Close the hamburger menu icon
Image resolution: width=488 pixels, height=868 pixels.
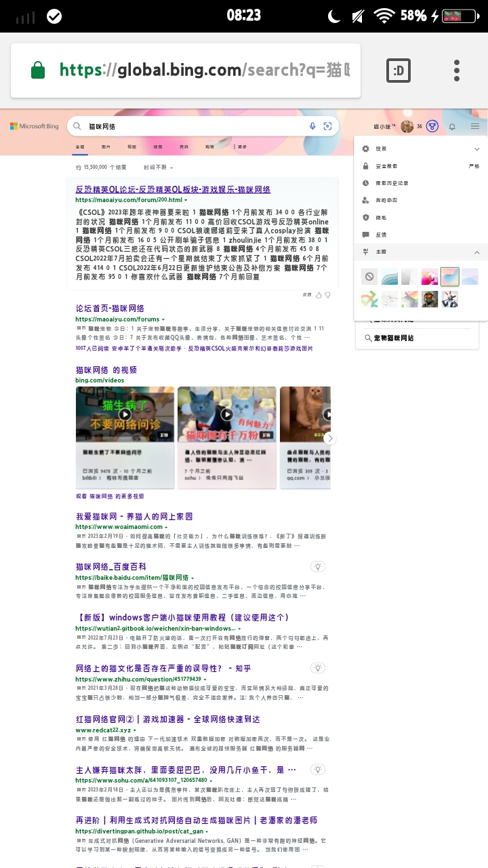pyautogui.click(x=476, y=127)
